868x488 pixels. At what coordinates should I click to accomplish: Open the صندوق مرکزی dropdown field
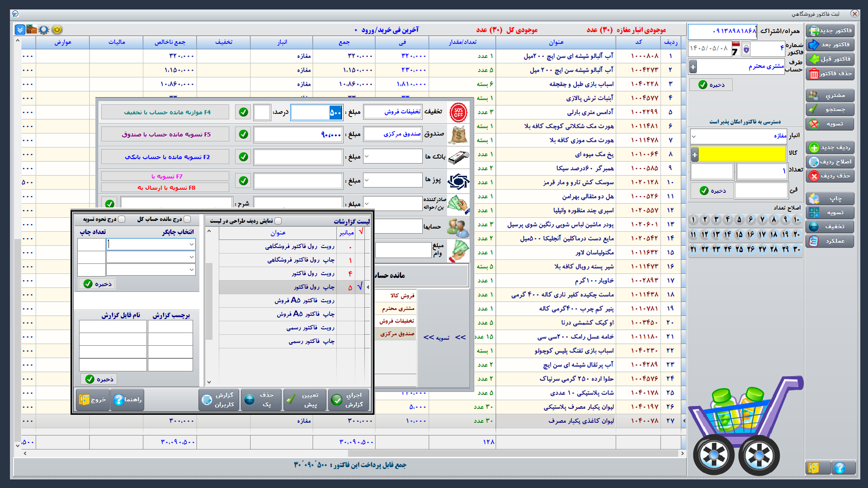[393, 134]
